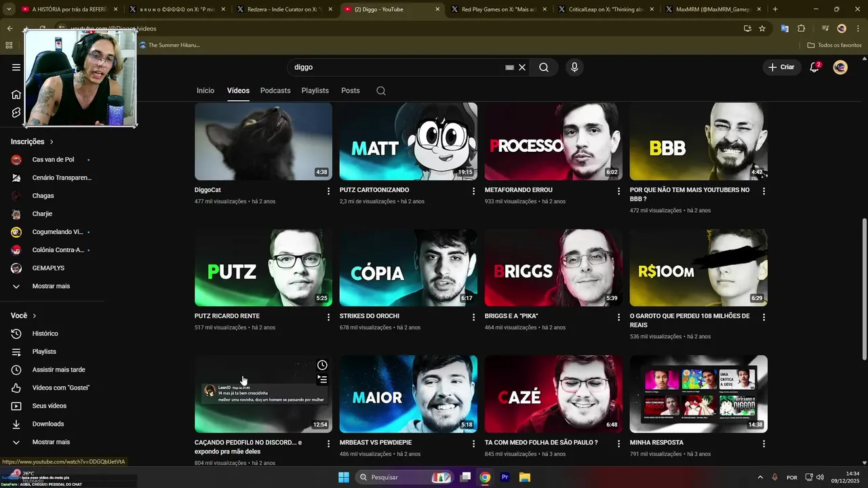Start voice search with microphone icon

[574, 67]
